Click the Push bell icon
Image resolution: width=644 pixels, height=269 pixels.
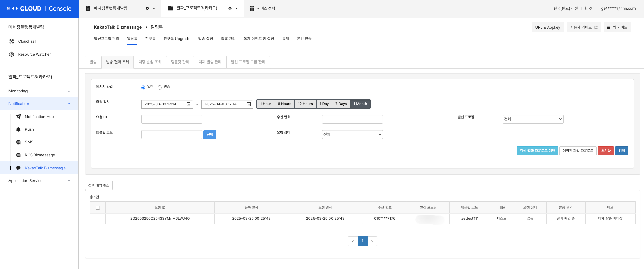pyautogui.click(x=18, y=129)
